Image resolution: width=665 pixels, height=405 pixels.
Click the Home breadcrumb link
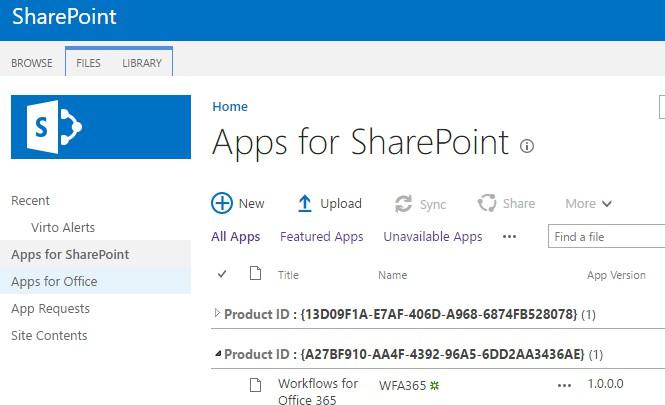[230, 106]
